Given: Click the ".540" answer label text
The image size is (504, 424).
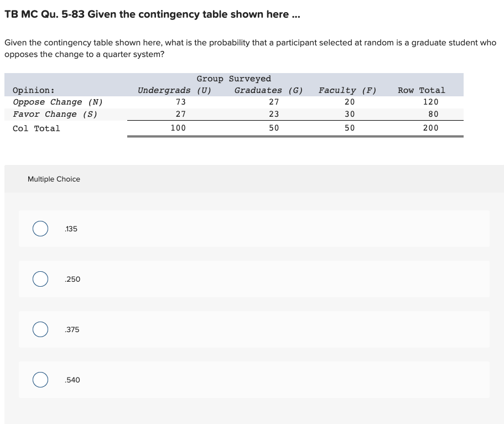Looking at the screenshot, I should (72, 380).
